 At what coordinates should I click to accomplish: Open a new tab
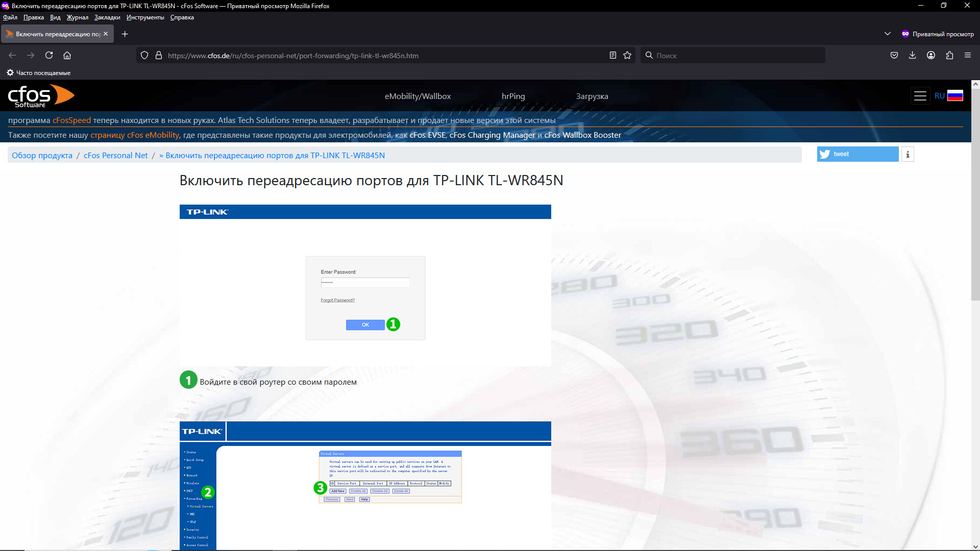pyautogui.click(x=125, y=34)
